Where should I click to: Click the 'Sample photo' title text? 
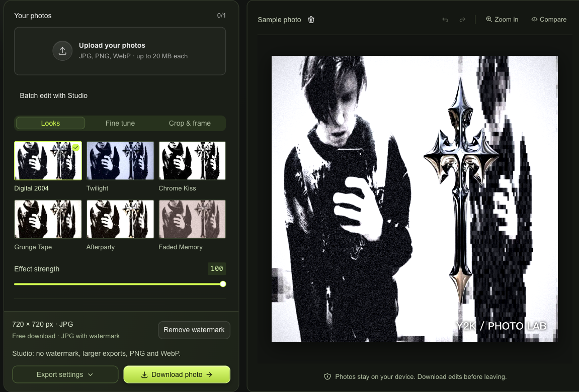(279, 20)
